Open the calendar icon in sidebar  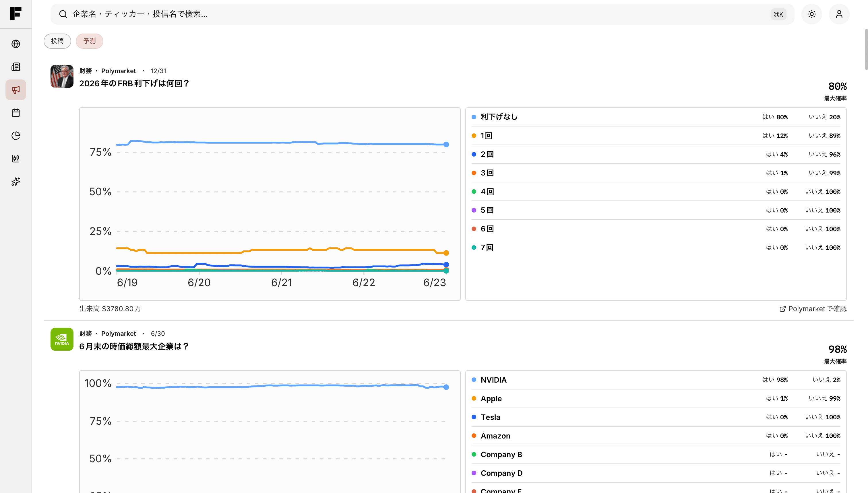[15, 113]
